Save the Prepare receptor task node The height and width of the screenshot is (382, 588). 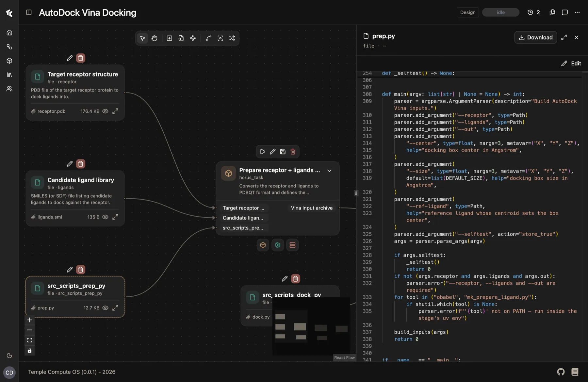[x=283, y=152]
